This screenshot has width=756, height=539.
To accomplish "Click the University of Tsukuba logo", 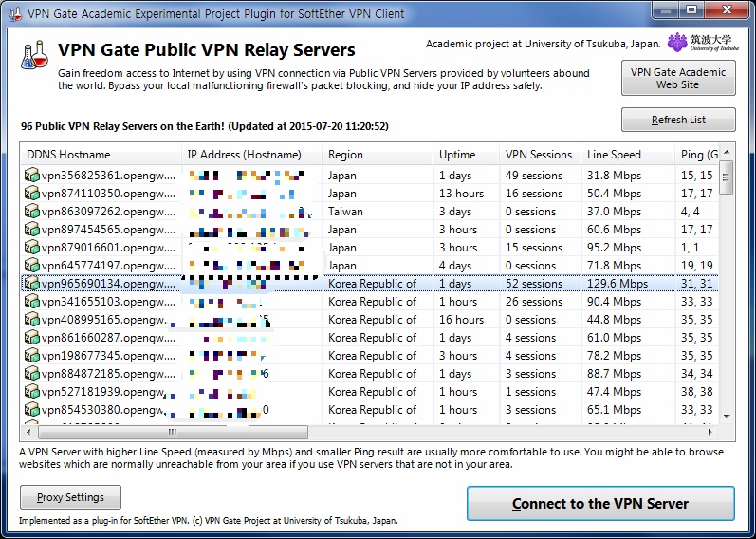I will [x=703, y=43].
